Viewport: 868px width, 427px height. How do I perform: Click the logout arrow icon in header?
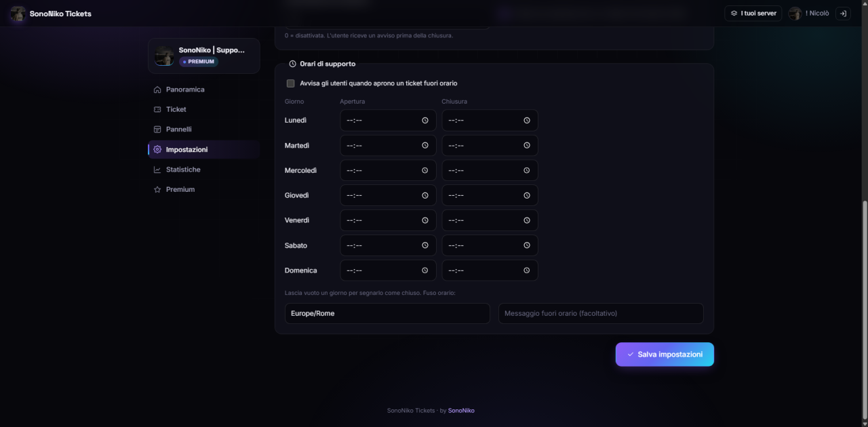(x=843, y=14)
